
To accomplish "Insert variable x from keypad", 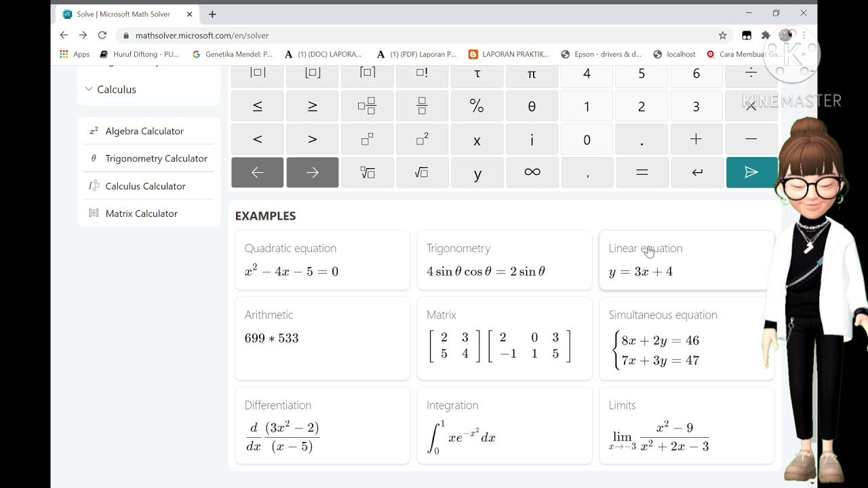I will pos(477,139).
